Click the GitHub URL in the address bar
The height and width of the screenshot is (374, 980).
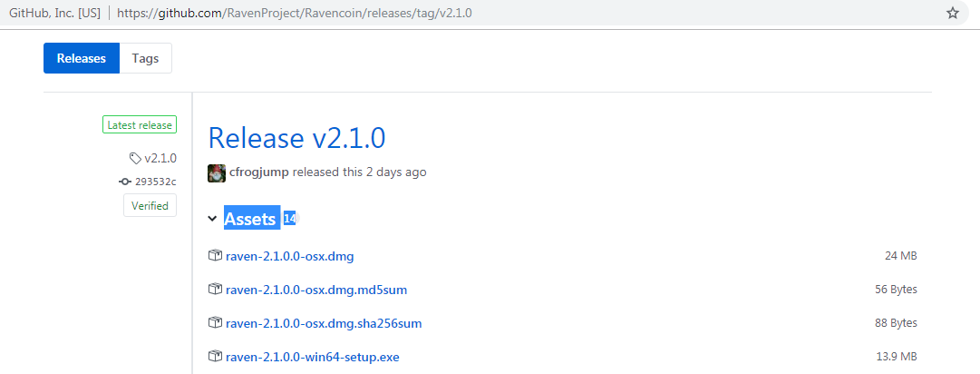294,13
